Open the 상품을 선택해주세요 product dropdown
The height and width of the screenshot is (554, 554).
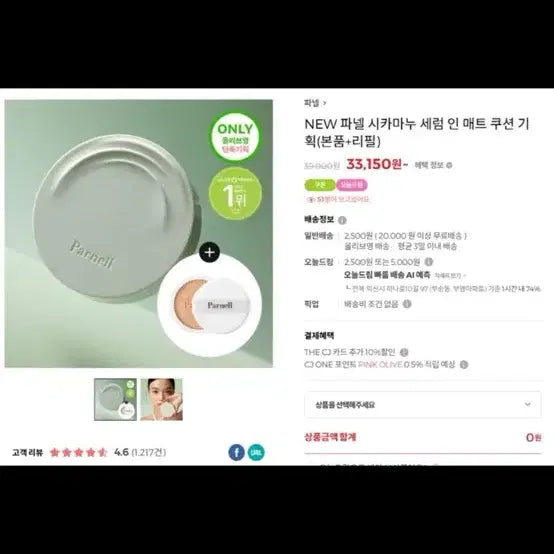pyautogui.click(x=423, y=405)
